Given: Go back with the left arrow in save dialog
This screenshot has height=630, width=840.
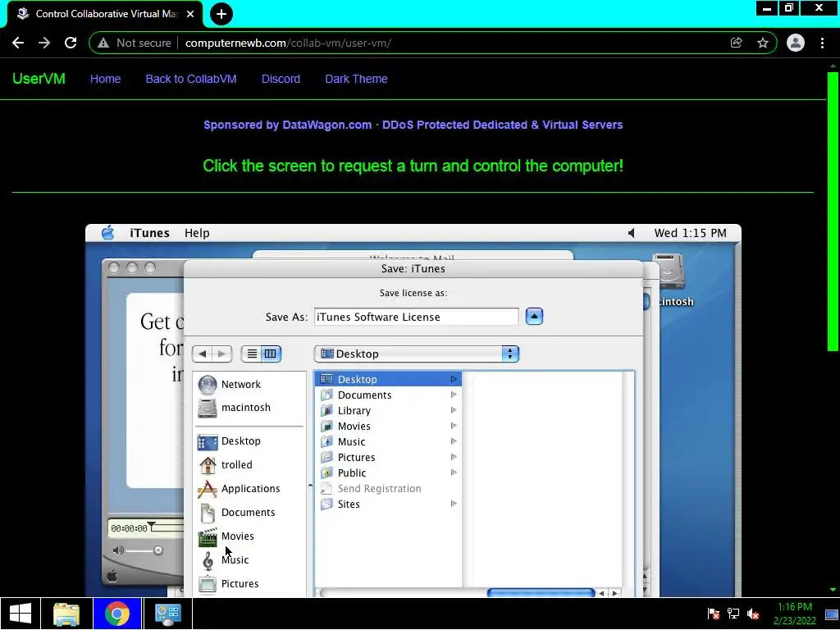Looking at the screenshot, I should [202, 354].
